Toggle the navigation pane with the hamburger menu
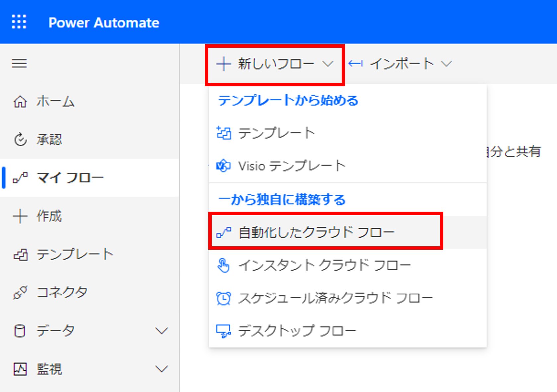Screen dimensions: 557x392 tap(19, 64)
